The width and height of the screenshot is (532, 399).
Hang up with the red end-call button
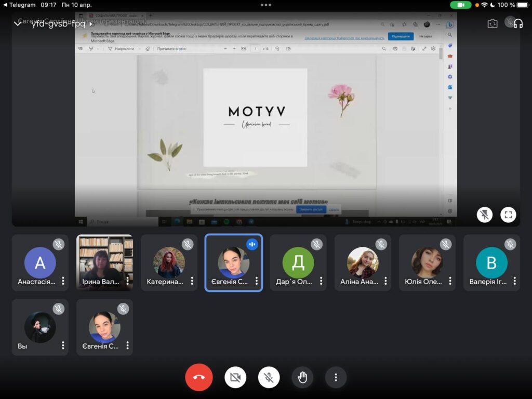click(199, 377)
